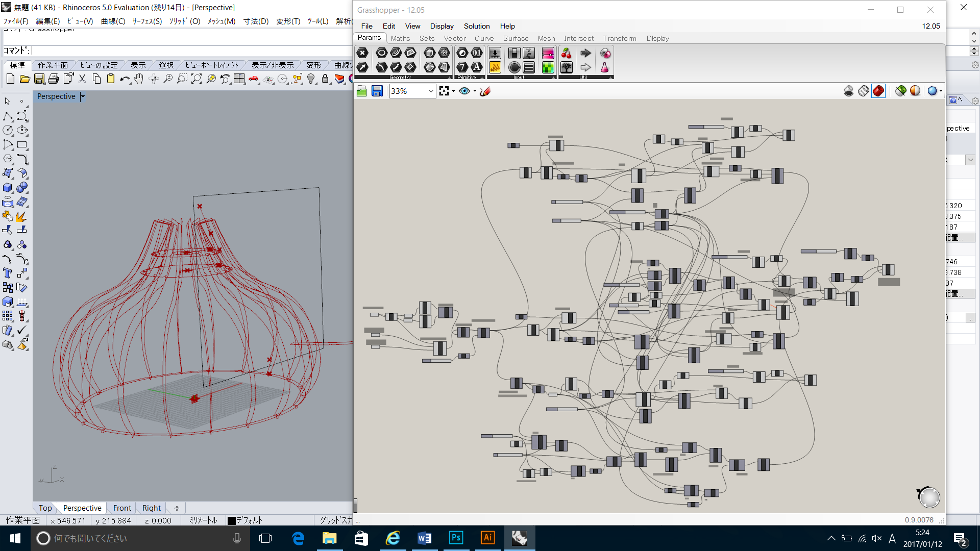Click Rhino's red car Shade icon
The width and height of the screenshot is (980, 551).
coord(254,79)
